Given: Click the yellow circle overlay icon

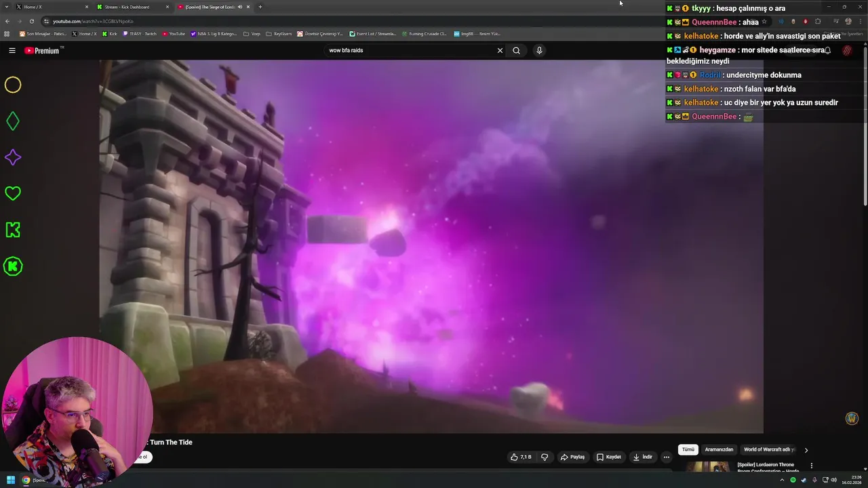Looking at the screenshot, I should (13, 85).
